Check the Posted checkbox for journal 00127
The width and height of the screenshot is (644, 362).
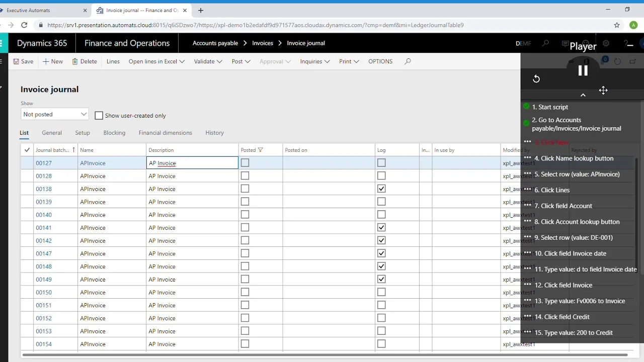pos(245,162)
